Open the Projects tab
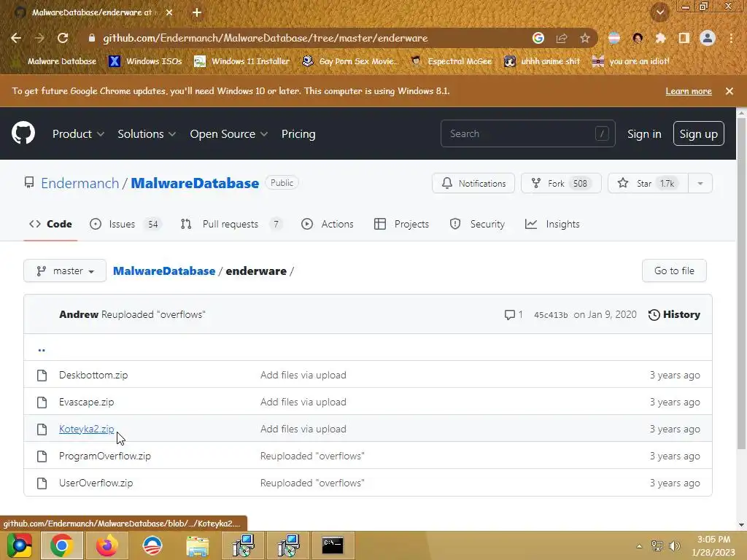Screen dimensions: 747x560 coord(401,225)
